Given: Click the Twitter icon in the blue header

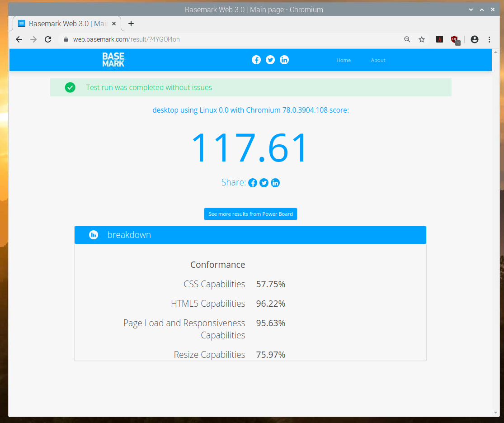Looking at the screenshot, I should pos(270,60).
